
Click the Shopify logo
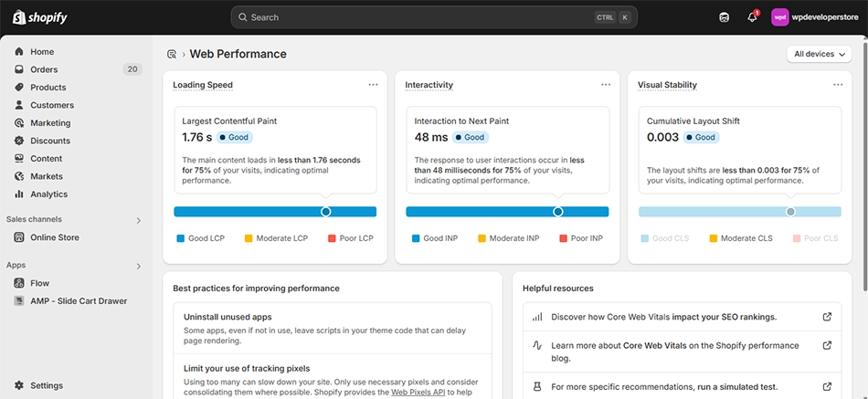(40, 17)
